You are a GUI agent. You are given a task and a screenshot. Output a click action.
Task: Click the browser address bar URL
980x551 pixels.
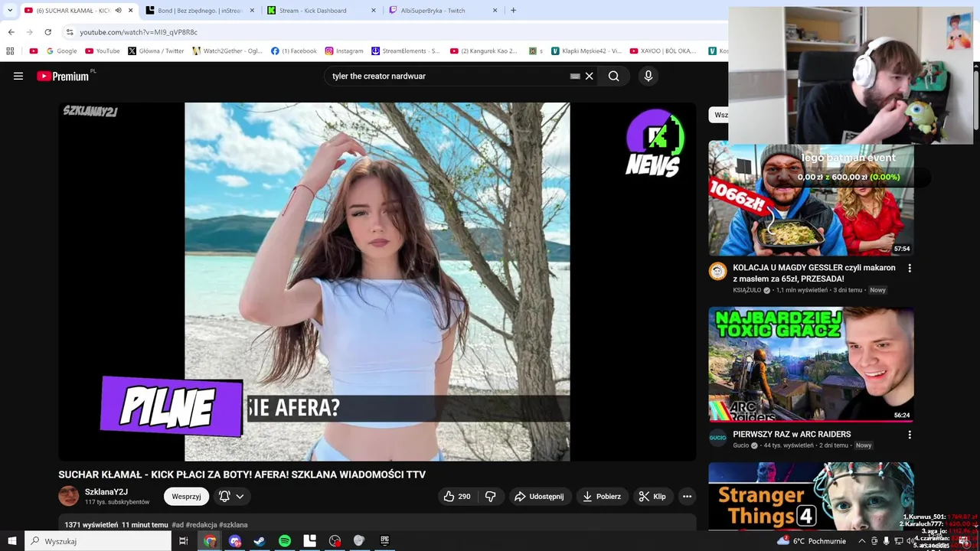139,32
